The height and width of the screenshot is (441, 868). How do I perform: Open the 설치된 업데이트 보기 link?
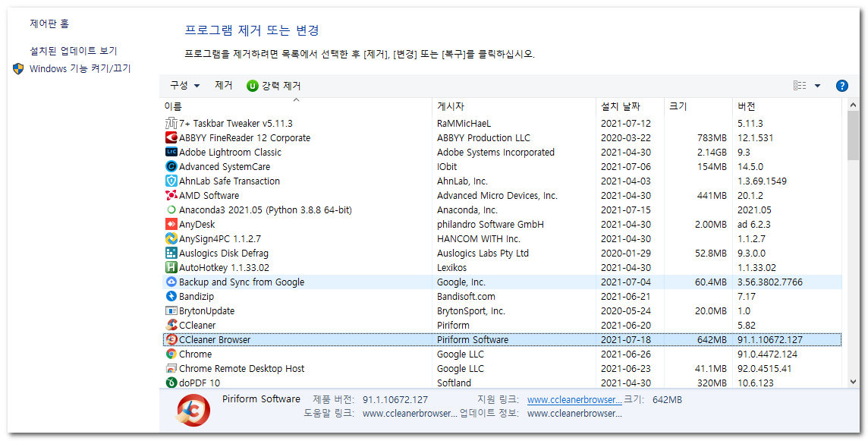click(x=73, y=51)
